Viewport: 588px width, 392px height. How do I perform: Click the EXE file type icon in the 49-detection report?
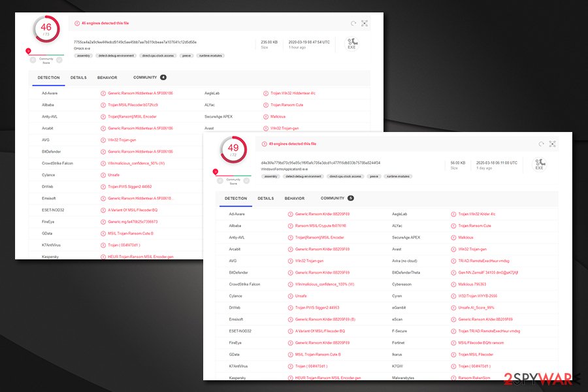(539, 164)
